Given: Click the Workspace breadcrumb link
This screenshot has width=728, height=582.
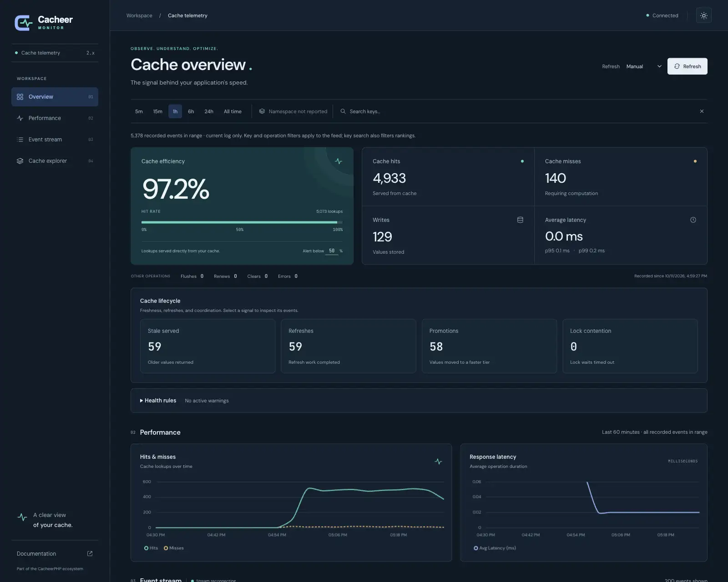Looking at the screenshot, I should [x=139, y=15].
